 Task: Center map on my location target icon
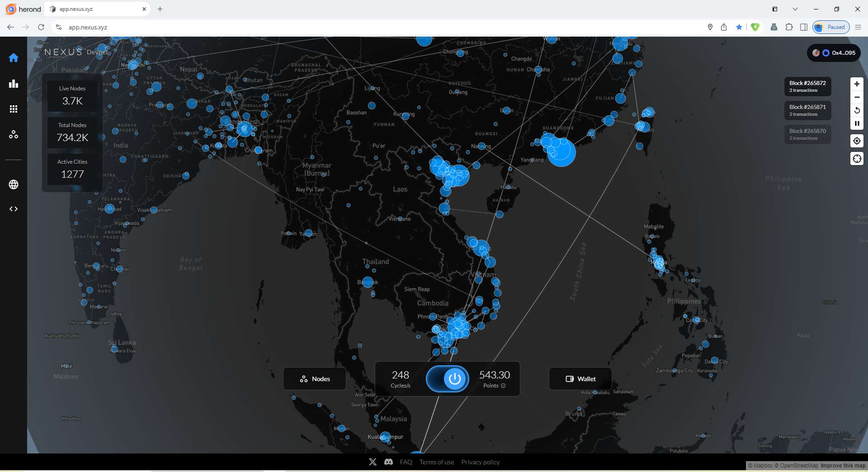[857, 141]
